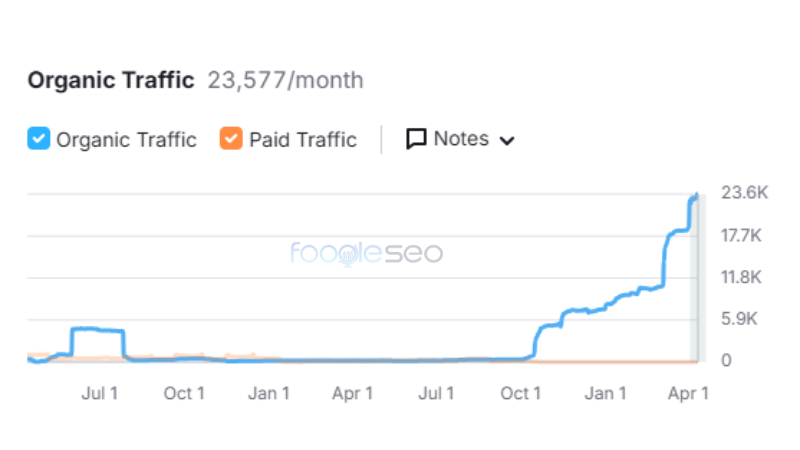Select the middle Apr 1 axis marker
800x450 pixels.
(x=352, y=393)
